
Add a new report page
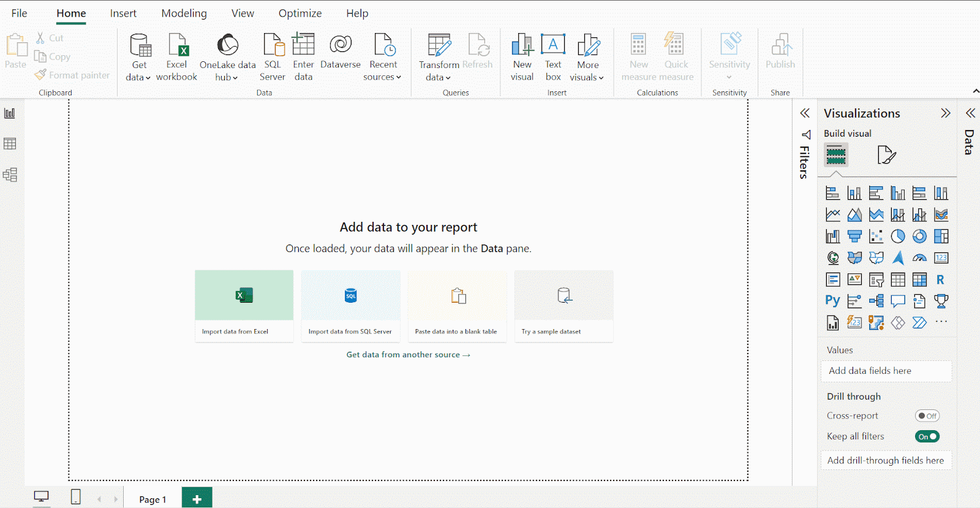pos(197,499)
